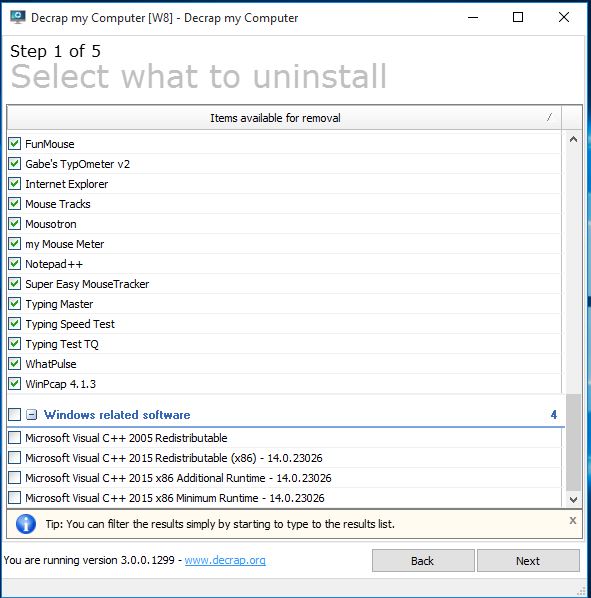Uncheck Gabe's TypOmeter v2 checkbox
This screenshot has width=591, height=598.
[x=14, y=164]
